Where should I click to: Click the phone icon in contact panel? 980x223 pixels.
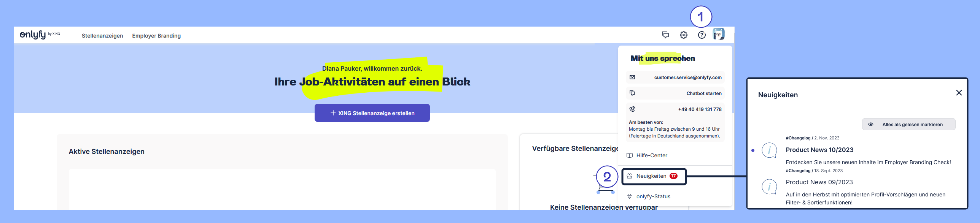(x=632, y=109)
